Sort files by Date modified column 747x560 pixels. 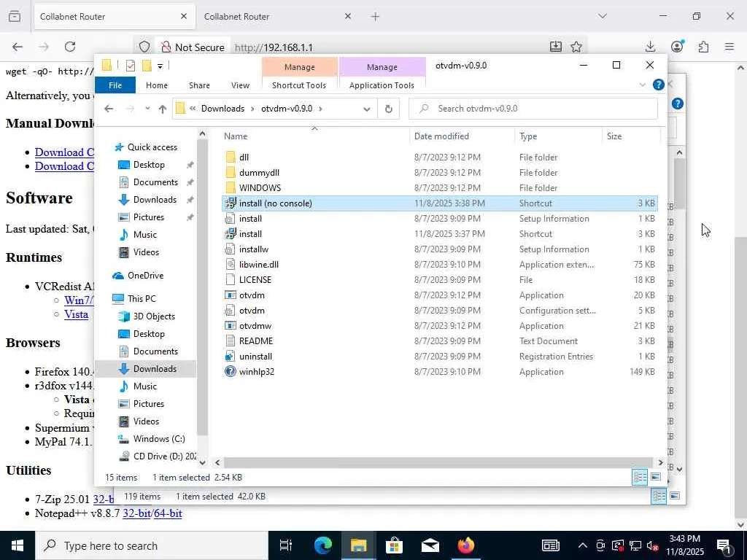441,136
